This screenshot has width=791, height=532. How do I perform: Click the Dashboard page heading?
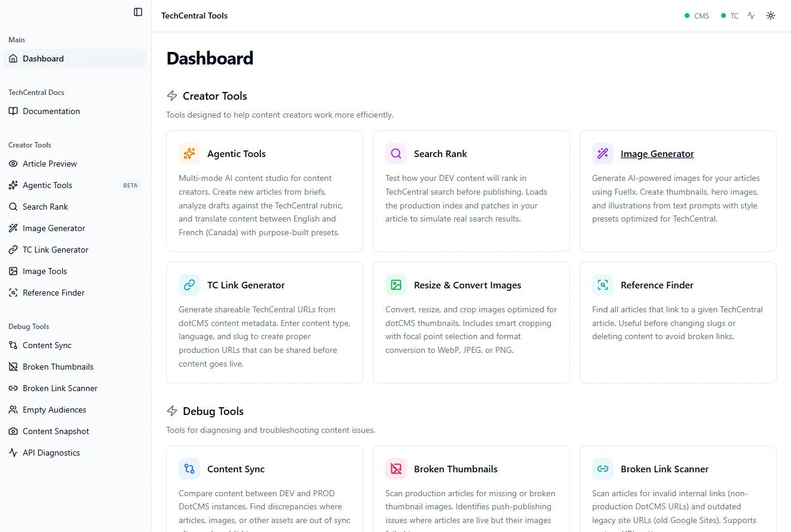point(210,58)
